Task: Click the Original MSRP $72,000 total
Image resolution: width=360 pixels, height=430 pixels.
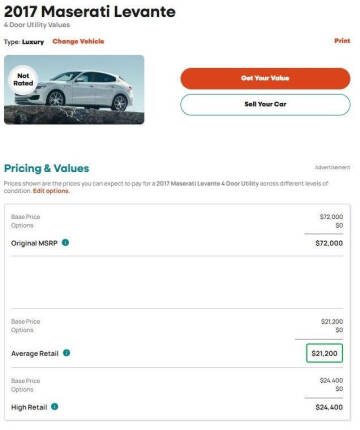Action: pyautogui.click(x=329, y=243)
